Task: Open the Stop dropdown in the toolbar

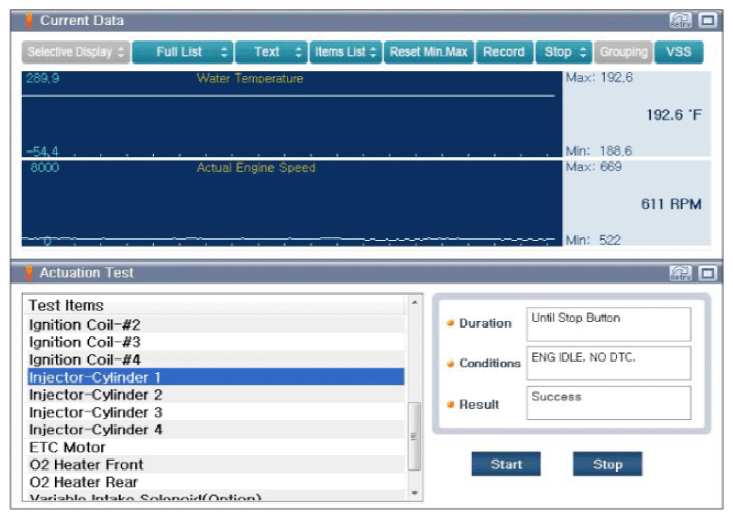Action: click(564, 52)
